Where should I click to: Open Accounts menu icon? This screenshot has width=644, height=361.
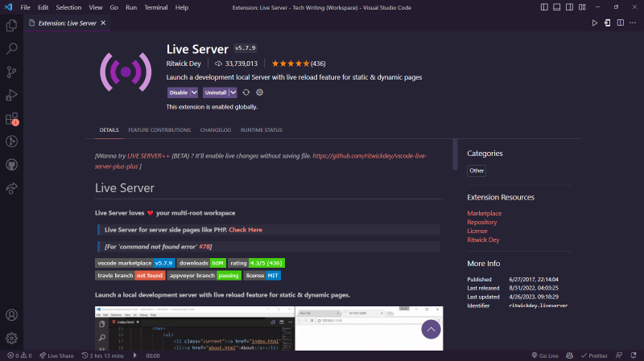click(x=11, y=315)
